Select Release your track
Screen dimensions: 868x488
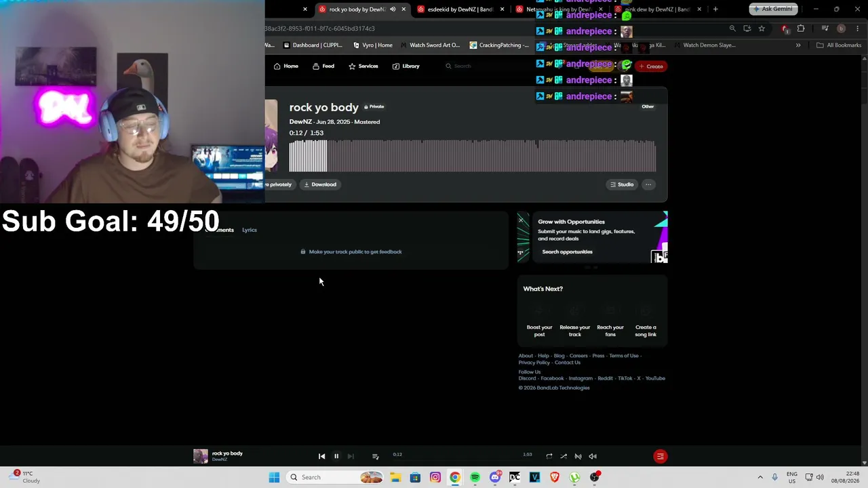(x=575, y=319)
